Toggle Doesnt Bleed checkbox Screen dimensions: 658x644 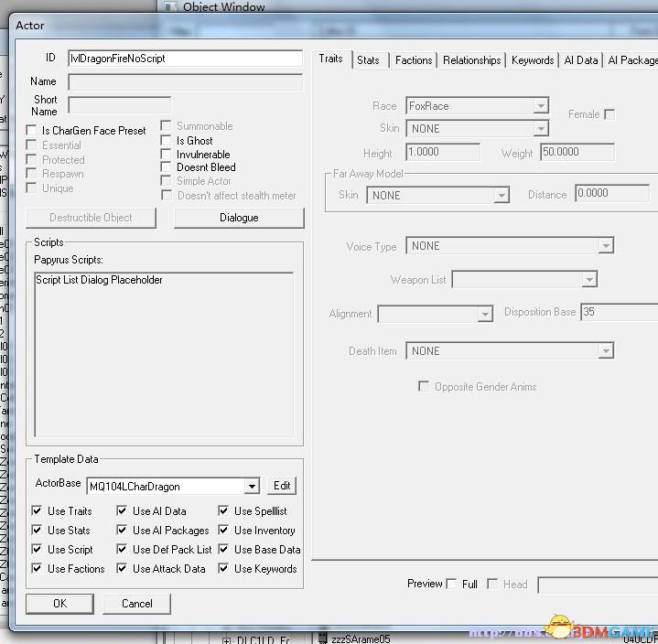click(167, 167)
